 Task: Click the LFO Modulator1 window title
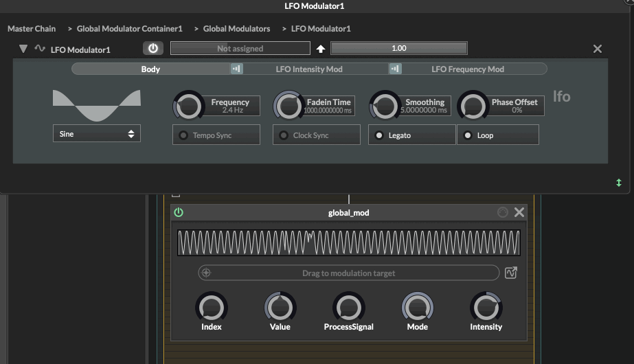click(314, 6)
